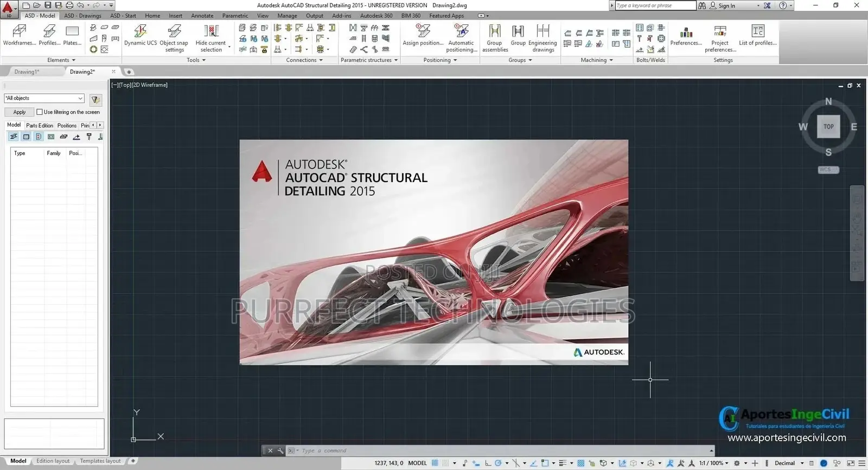
Task: Activate Dynamic UCS
Action: tap(141, 35)
